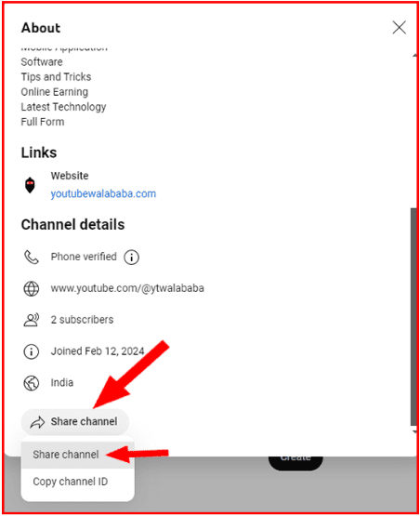
Task: Click the info icon beside Joined date
Action: tap(32, 351)
